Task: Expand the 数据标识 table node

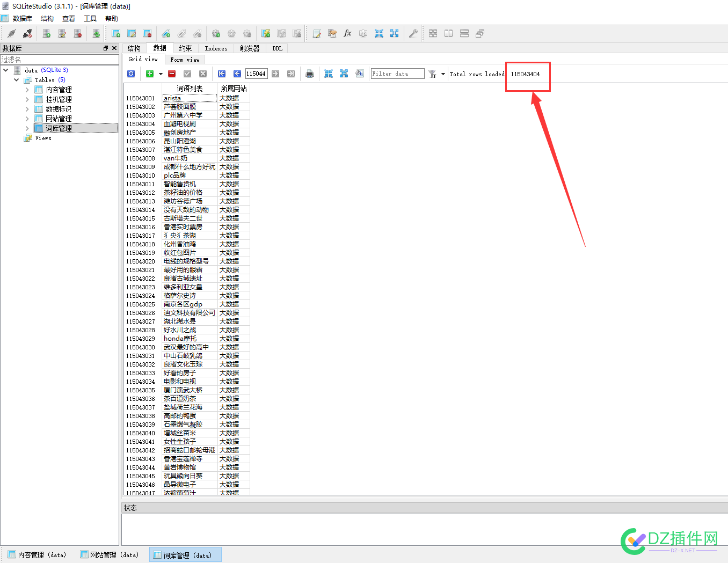Action: pyautogui.click(x=27, y=109)
